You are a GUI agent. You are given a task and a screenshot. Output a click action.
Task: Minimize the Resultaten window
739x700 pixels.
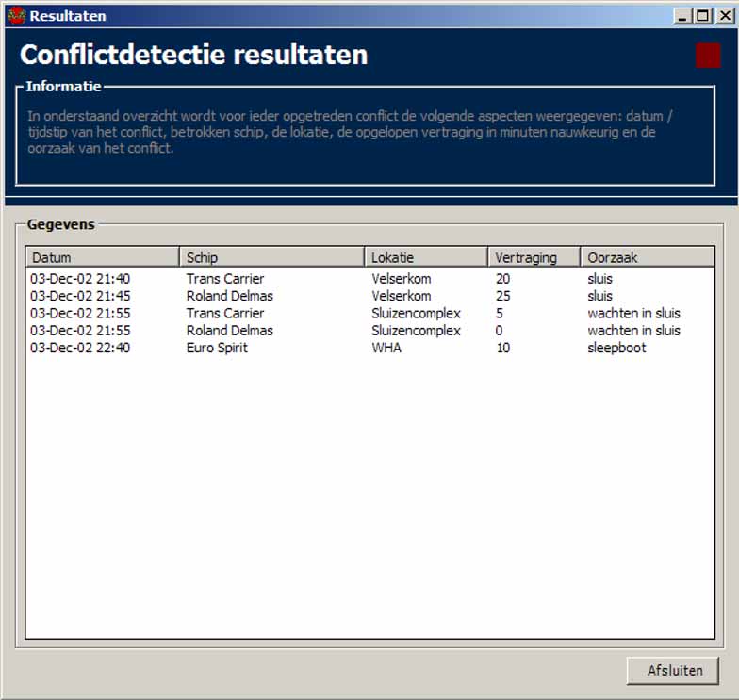pos(683,15)
